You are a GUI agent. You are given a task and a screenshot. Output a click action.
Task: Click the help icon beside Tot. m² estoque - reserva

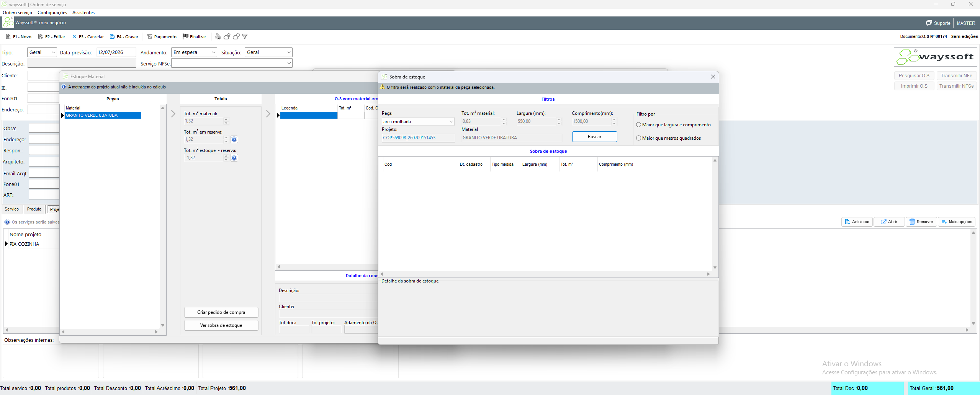coord(234,158)
